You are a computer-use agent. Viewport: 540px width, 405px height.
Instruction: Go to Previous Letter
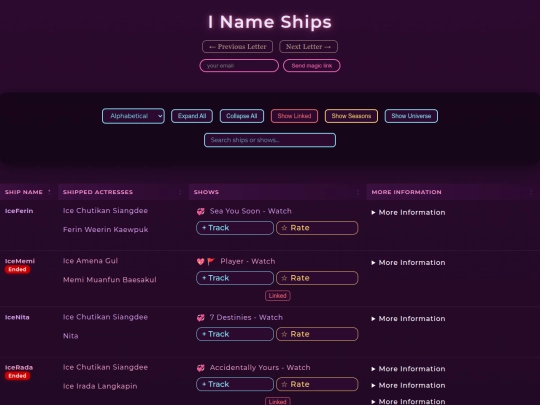click(238, 46)
